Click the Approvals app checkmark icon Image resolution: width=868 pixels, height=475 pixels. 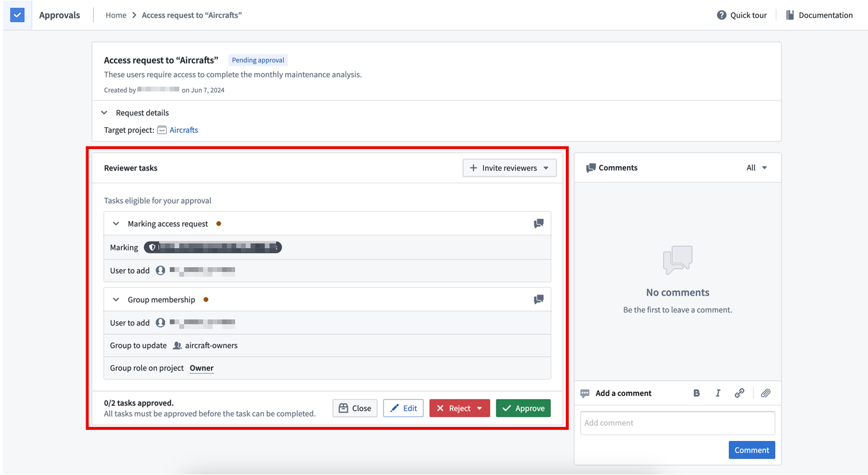pyautogui.click(x=17, y=15)
